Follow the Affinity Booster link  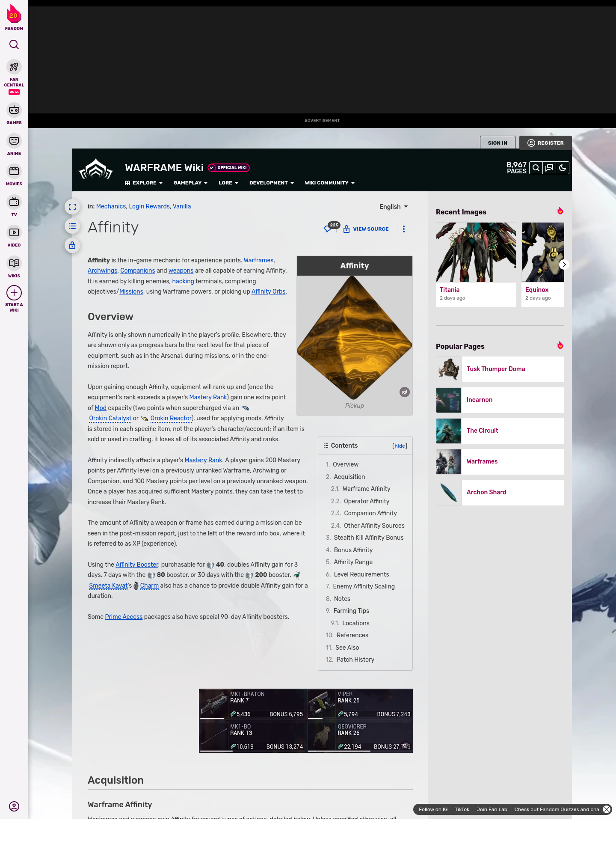(x=137, y=565)
